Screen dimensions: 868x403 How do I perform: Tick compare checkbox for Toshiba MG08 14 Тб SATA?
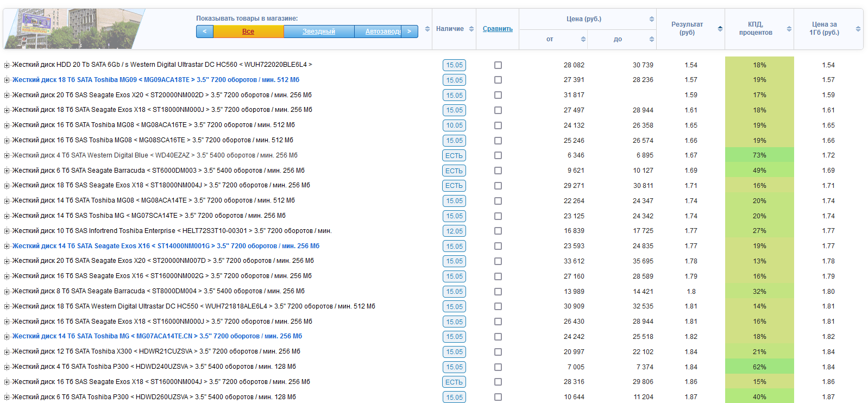coord(498,201)
